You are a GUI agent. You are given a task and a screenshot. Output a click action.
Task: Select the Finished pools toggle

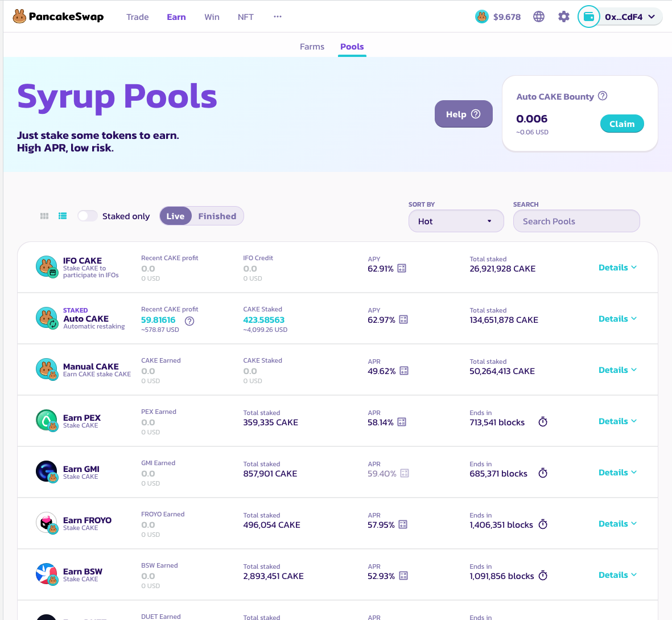[x=217, y=216]
